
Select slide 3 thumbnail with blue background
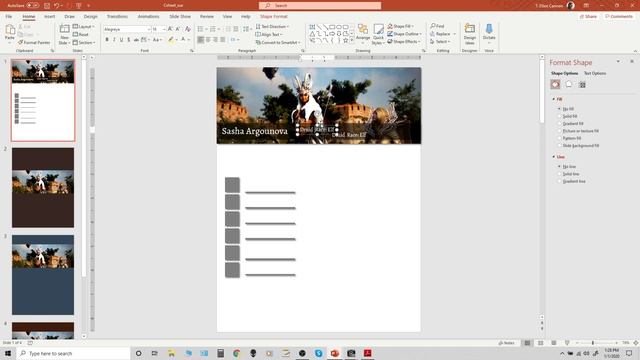pos(43,275)
